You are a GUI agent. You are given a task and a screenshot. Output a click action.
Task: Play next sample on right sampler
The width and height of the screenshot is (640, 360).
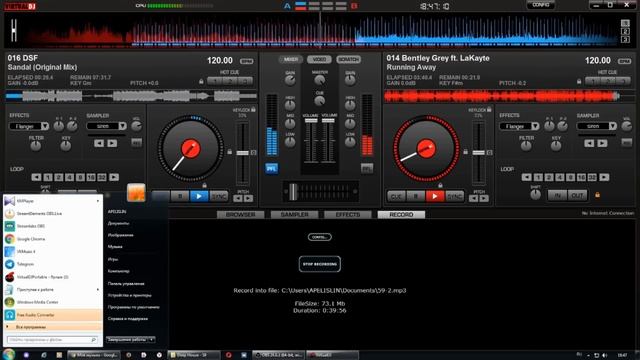pyautogui.click(x=602, y=143)
